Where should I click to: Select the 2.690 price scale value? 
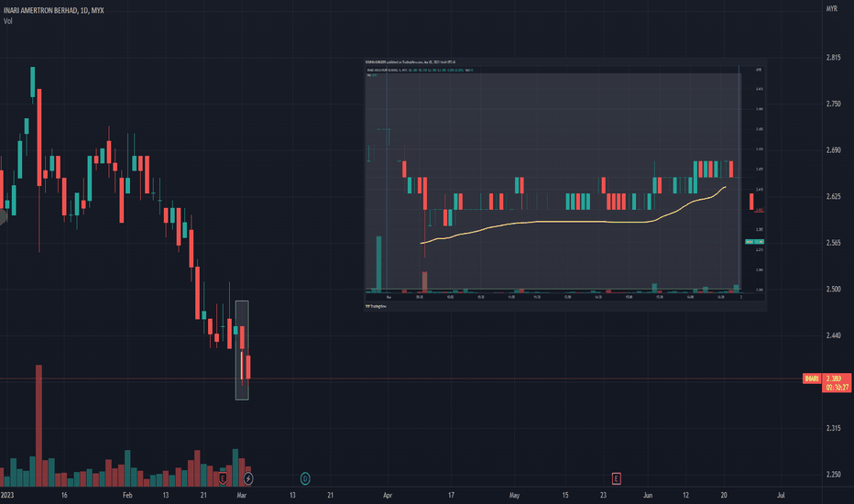833,150
